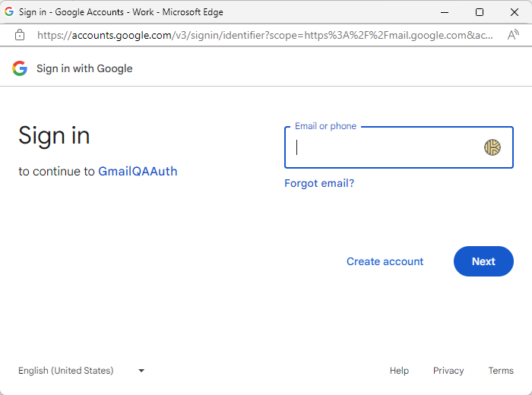Click the Keeper password manager icon

492,147
